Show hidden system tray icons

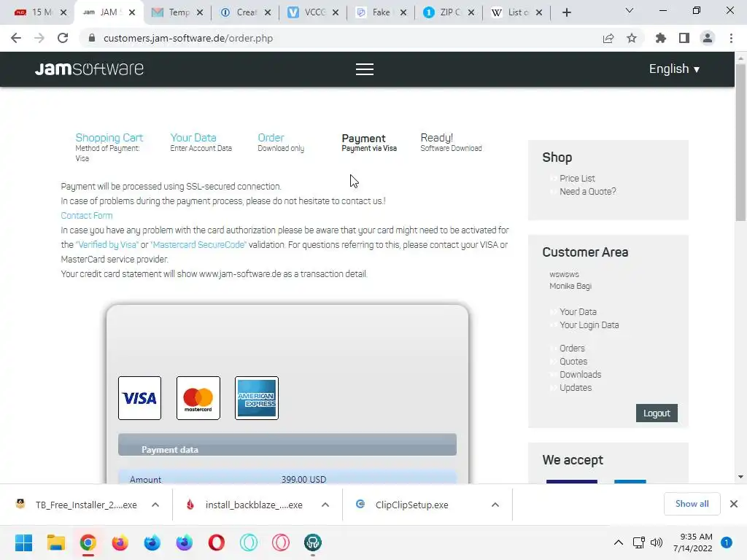point(619,542)
